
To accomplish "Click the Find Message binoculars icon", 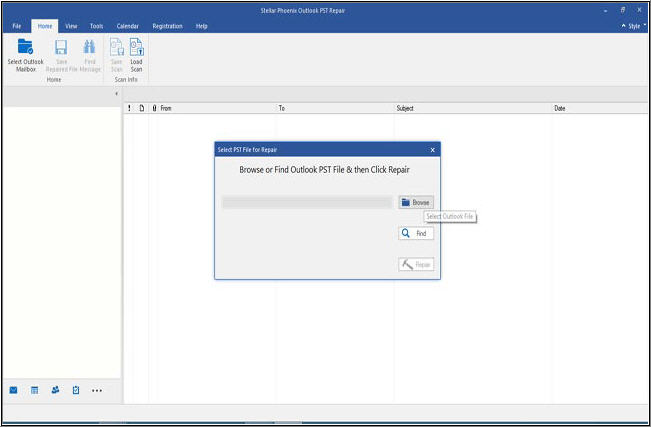I will 89,47.
